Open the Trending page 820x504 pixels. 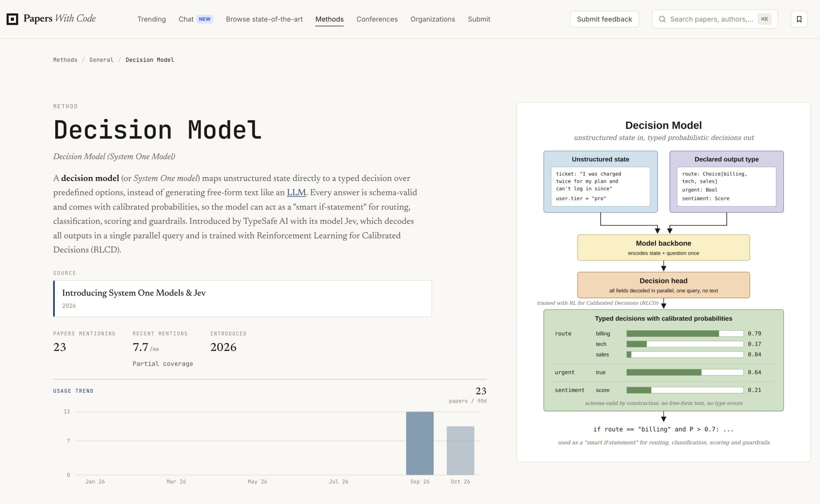pyautogui.click(x=151, y=19)
